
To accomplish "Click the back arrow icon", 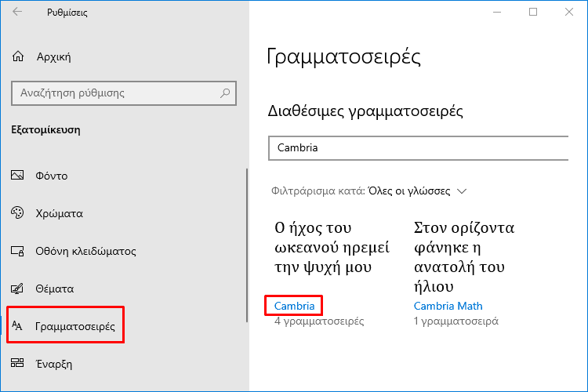I will click(x=17, y=12).
